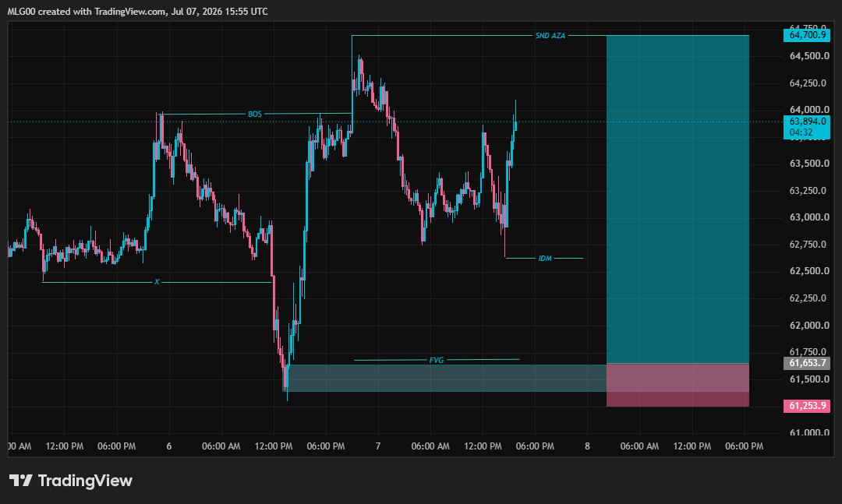
Task: Click the 62,750.0 price axis label
Action: pyautogui.click(x=808, y=245)
